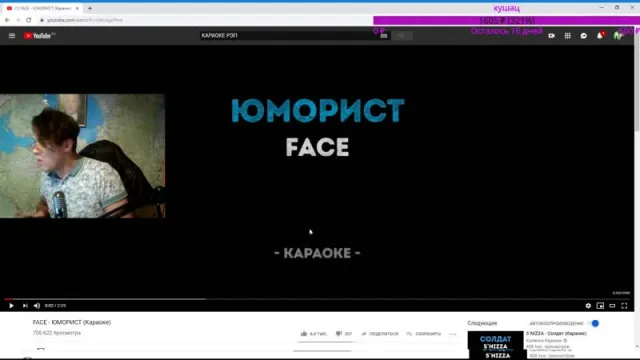Viewport: 640px width, 360px height.
Task: Click the Следующие up next heading
Action: pos(482,323)
